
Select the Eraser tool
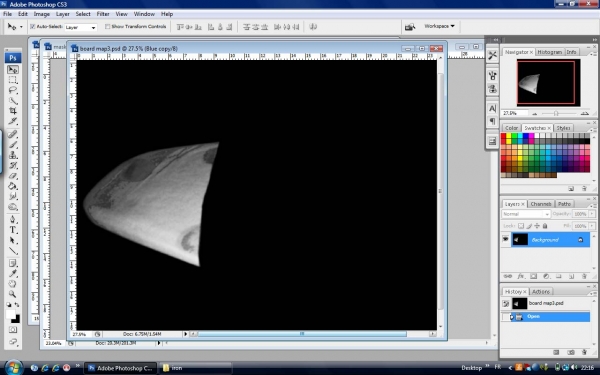13,176
